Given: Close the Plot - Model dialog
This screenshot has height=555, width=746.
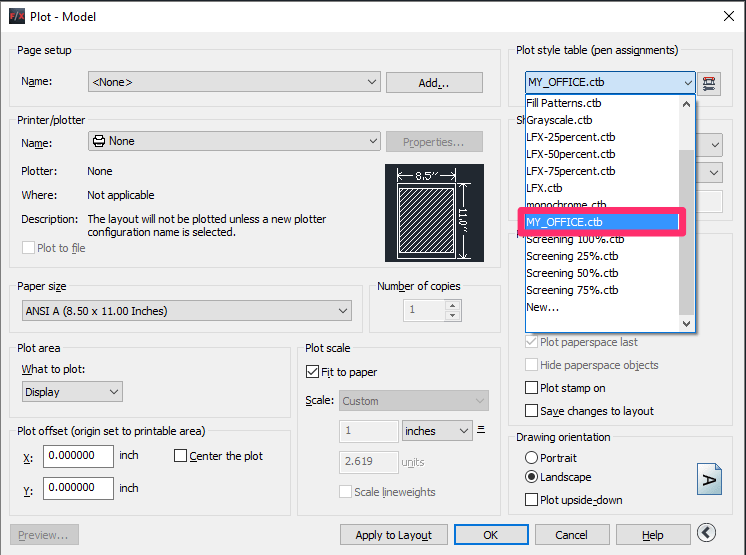Looking at the screenshot, I should coord(728,16).
